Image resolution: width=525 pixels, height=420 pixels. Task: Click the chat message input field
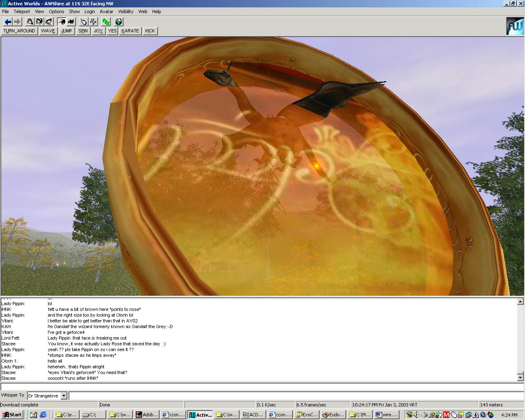pos(262,387)
